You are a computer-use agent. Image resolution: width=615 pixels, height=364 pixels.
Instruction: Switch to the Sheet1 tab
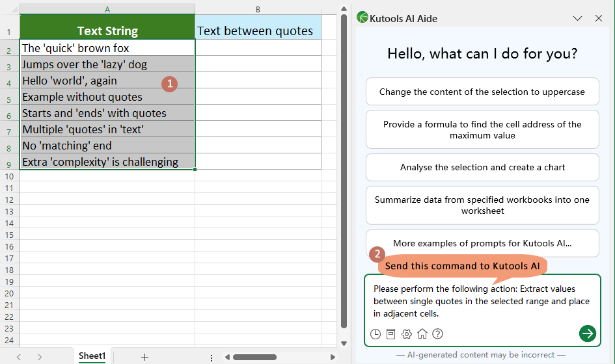pyautogui.click(x=92, y=356)
